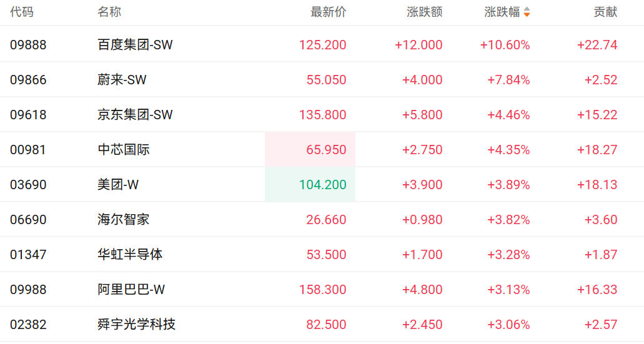Open 中芯国际 stock details
Image resolution: width=644 pixels, height=344 pixels.
(x=124, y=150)
